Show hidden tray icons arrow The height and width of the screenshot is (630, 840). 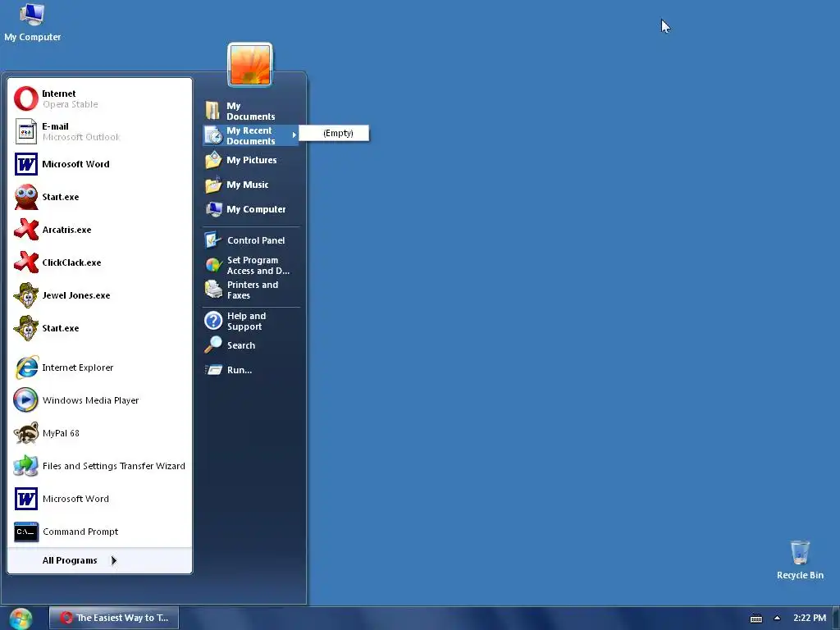(x=778, y=618)
